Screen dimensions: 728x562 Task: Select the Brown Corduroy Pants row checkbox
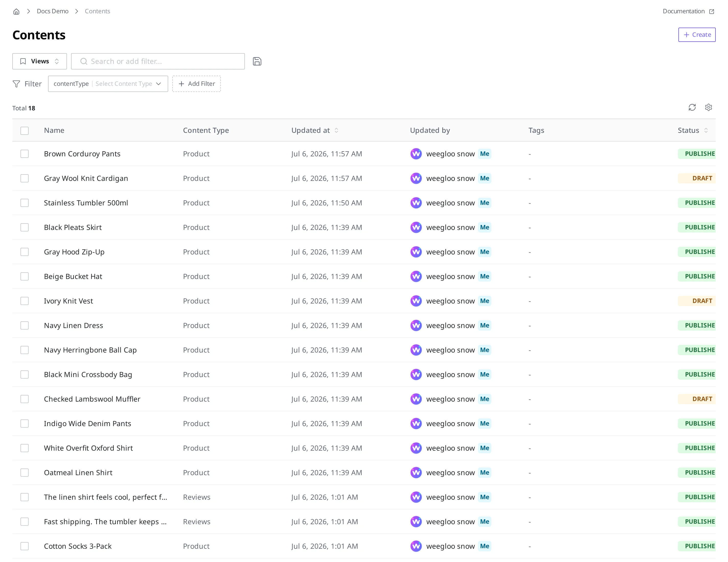click(24, 154)
